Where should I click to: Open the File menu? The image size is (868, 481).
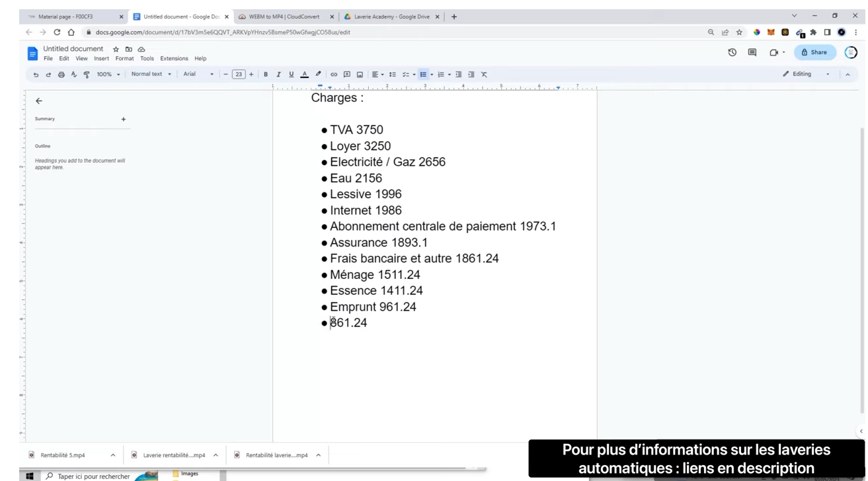pos(48,59)
